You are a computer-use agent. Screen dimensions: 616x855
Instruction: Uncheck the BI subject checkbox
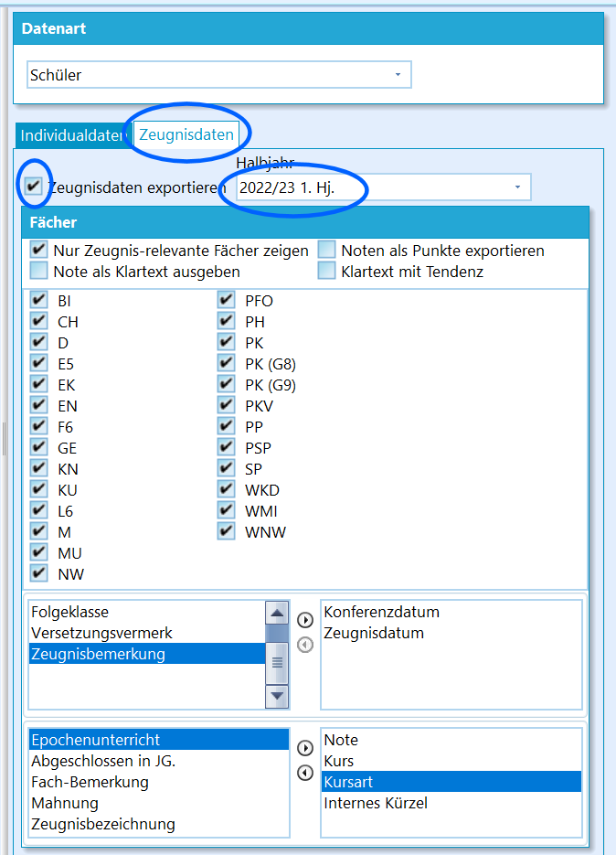coord(38,301)
